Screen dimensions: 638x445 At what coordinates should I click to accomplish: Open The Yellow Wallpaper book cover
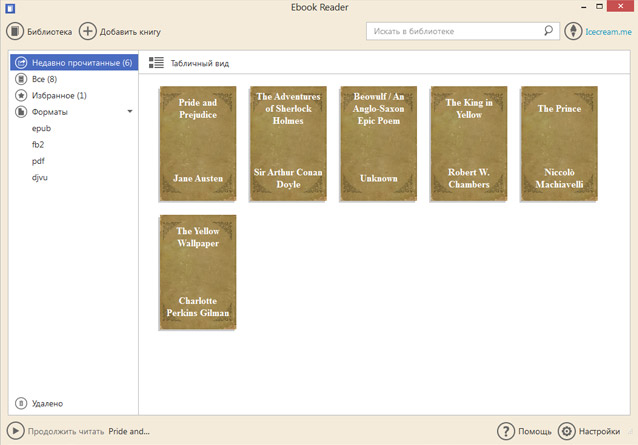[x=198, y=272]
